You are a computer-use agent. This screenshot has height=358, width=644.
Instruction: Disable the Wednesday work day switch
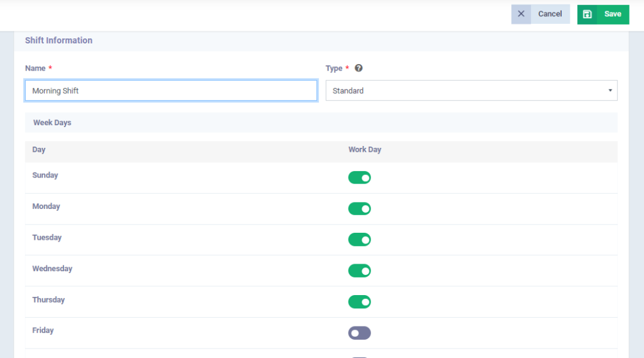[359, 271]
